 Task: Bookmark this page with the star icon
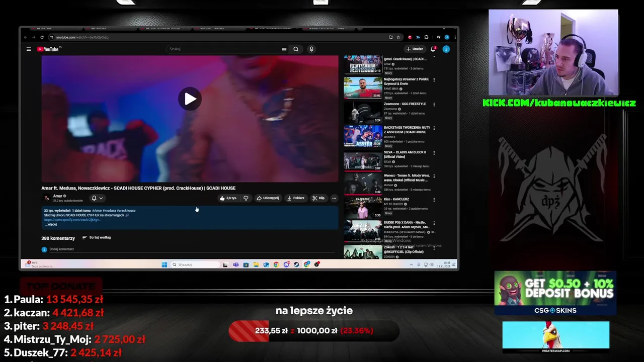(398, 37)
